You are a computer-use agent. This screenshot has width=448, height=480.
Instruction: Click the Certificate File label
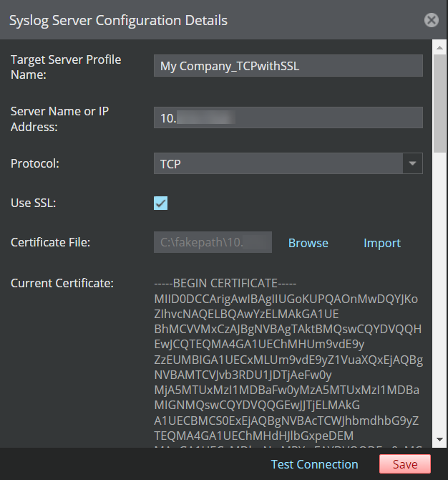51,242
